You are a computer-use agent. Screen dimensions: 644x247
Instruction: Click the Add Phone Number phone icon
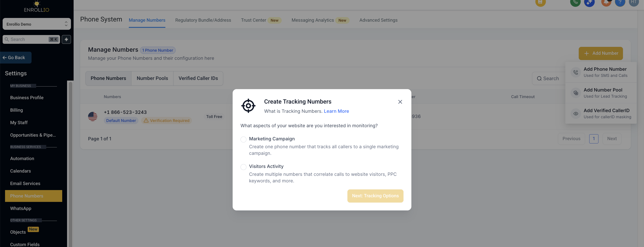click(575, 72)
